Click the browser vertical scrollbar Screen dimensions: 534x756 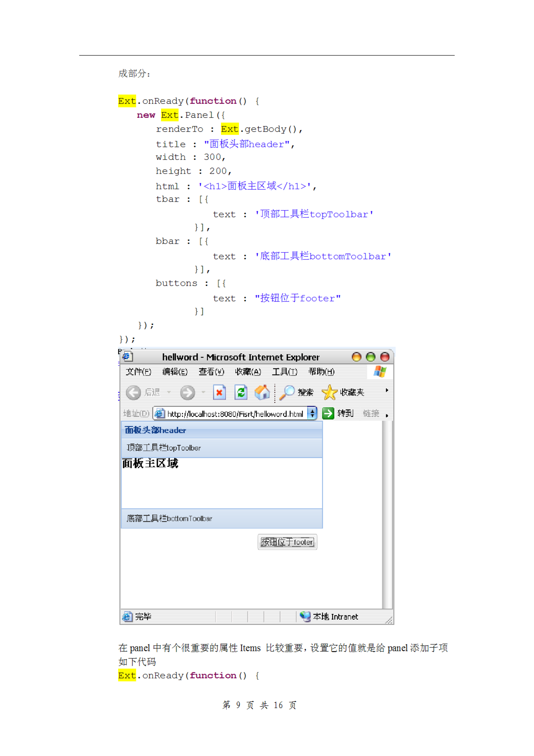pyautogui.click(x=387, y=515)
